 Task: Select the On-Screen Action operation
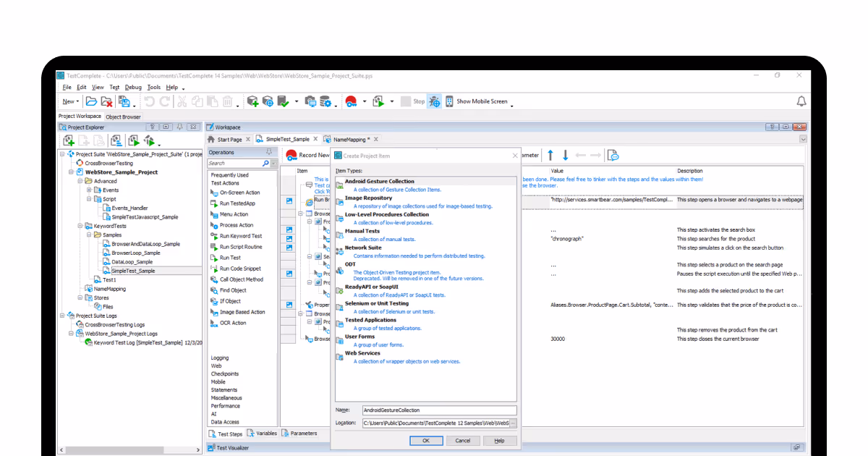point(234,193)
